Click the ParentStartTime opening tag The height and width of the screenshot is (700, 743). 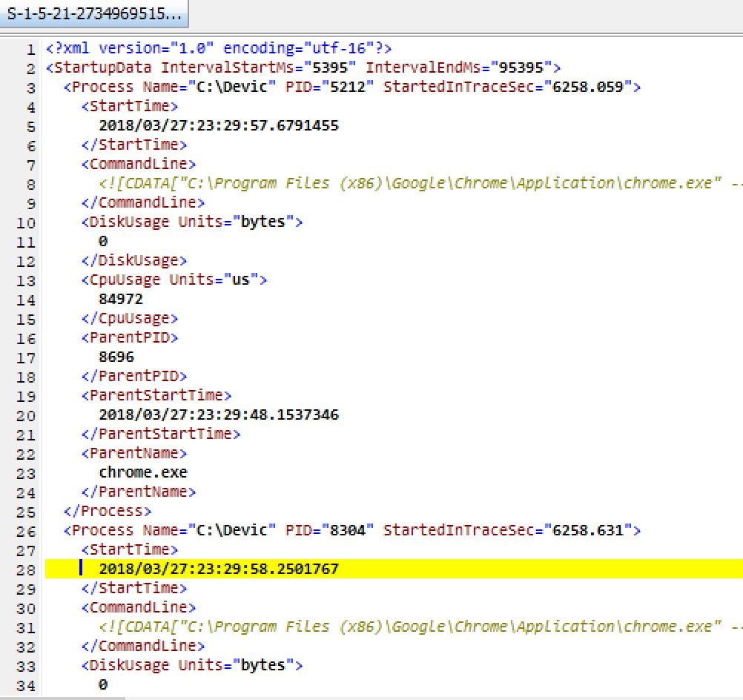[x=156, y=395]
